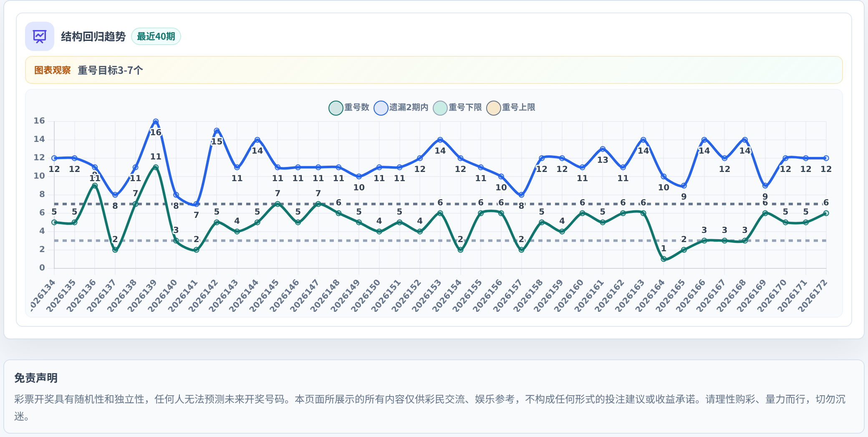868x437 pixels.
Task: Click the blue point valued 8 at 2026157
Action: pos(521,195)
